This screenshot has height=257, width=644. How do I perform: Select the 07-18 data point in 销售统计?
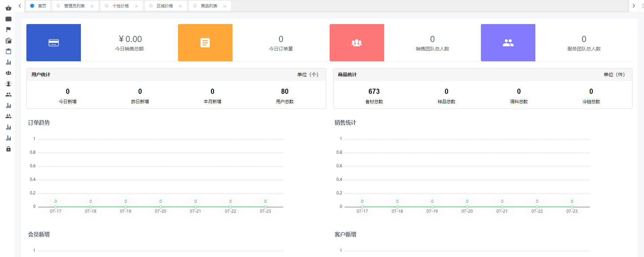coord(397,207)
